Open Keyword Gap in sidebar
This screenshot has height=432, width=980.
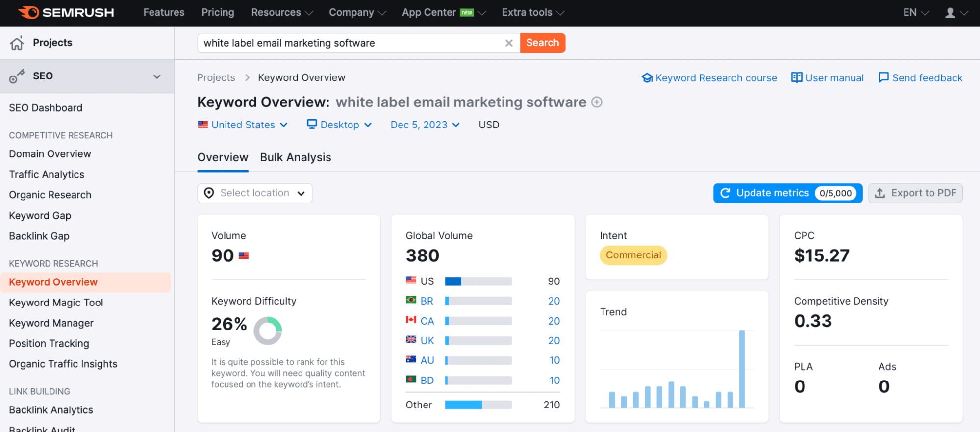(x=40, y=216)
